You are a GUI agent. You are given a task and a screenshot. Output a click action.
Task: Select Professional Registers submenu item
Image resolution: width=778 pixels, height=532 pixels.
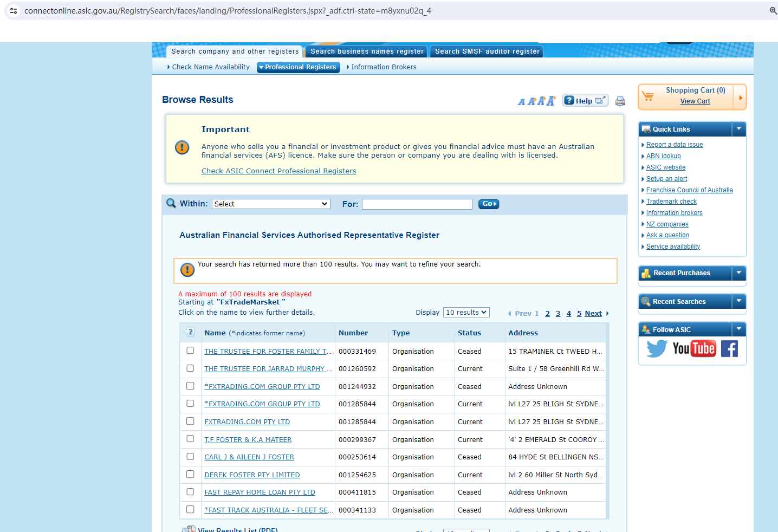click(299, 67)
